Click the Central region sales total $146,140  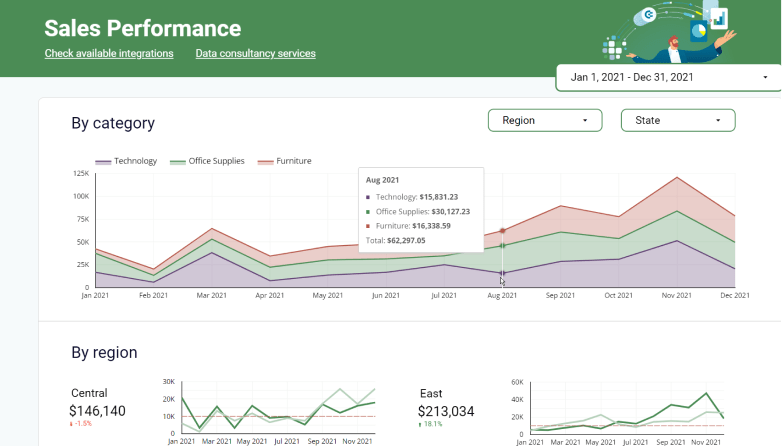[x=97, y=411]
